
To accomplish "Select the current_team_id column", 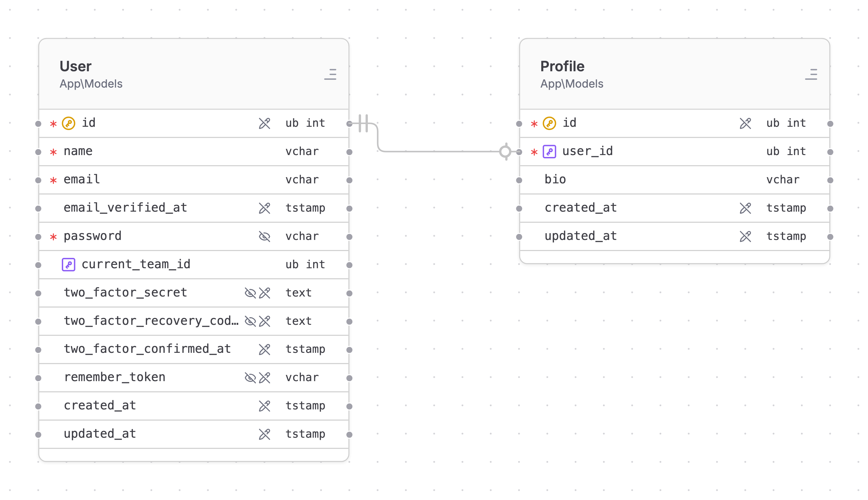I will [x=136, y=264].
